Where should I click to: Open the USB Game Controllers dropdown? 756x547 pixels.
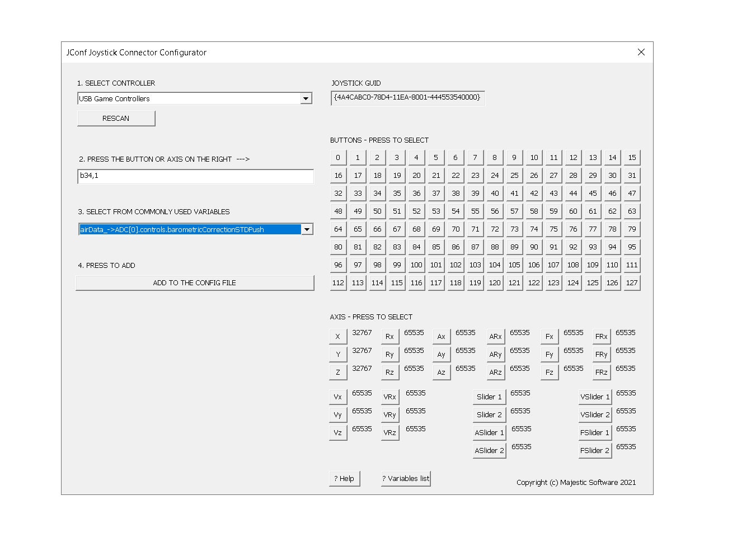point(306,99)
